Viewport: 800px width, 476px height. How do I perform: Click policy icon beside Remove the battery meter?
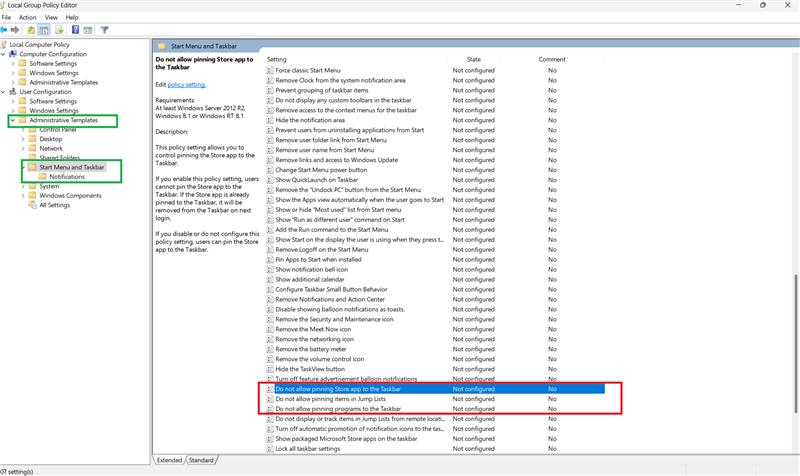pos(270,349)
